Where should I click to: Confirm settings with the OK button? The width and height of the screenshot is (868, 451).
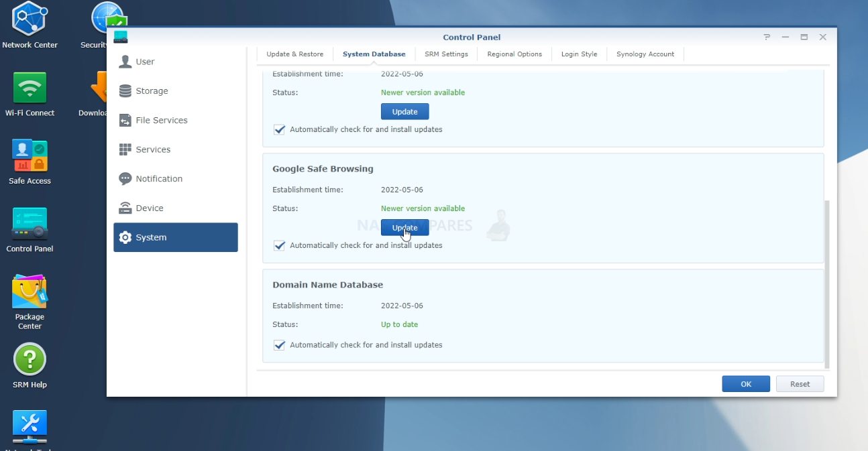[x=746, y=384]
